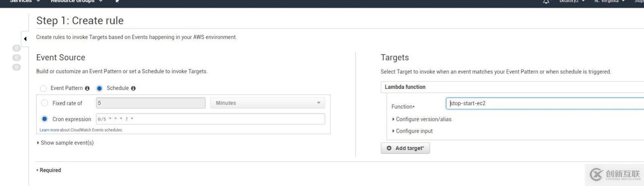Choose the Fixed rate of option

[45, 103]
